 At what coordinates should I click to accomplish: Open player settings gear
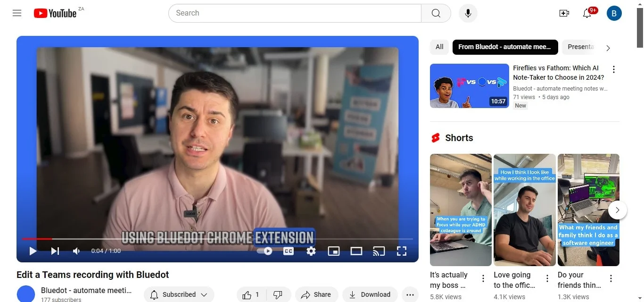pos(311,251)
